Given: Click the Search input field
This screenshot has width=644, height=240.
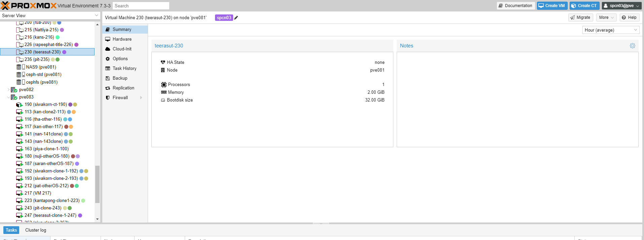Looking at the screenshot, I should coord(141,6).
